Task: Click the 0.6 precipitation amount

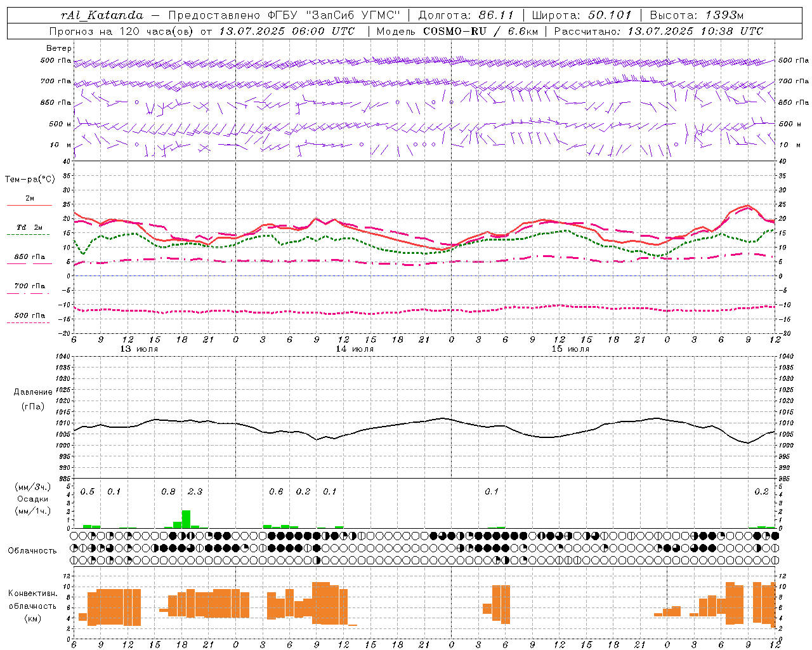Action: click(x=276, y=492)
